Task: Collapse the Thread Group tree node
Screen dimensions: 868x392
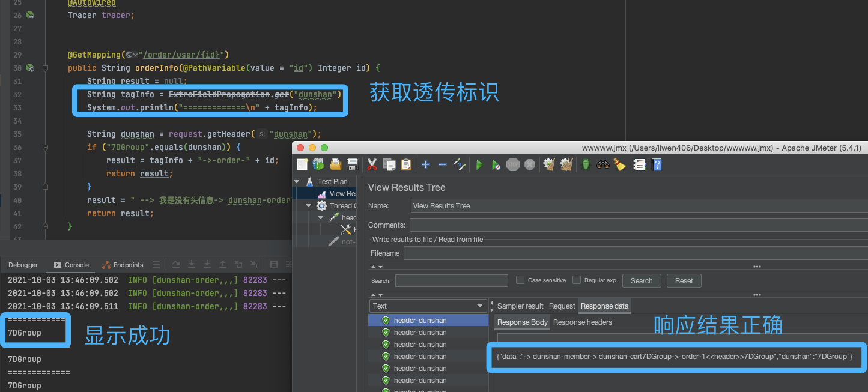Action: 309,205
